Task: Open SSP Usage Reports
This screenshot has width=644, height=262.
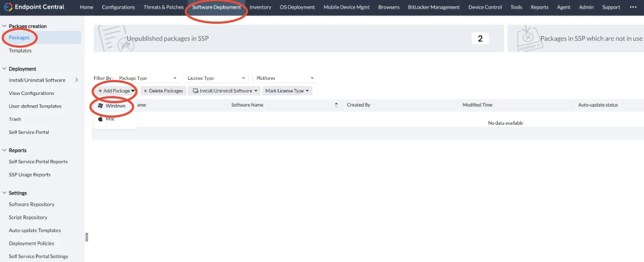Action: [29, 175]
